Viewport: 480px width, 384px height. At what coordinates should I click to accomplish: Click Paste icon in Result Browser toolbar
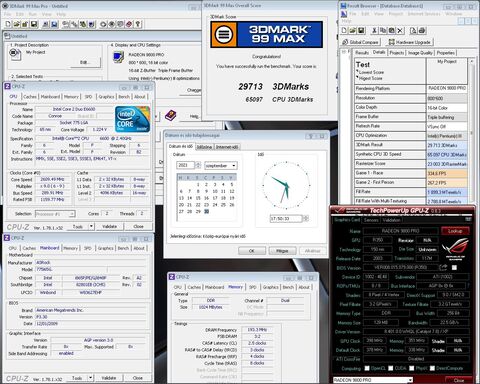[392, 31]
